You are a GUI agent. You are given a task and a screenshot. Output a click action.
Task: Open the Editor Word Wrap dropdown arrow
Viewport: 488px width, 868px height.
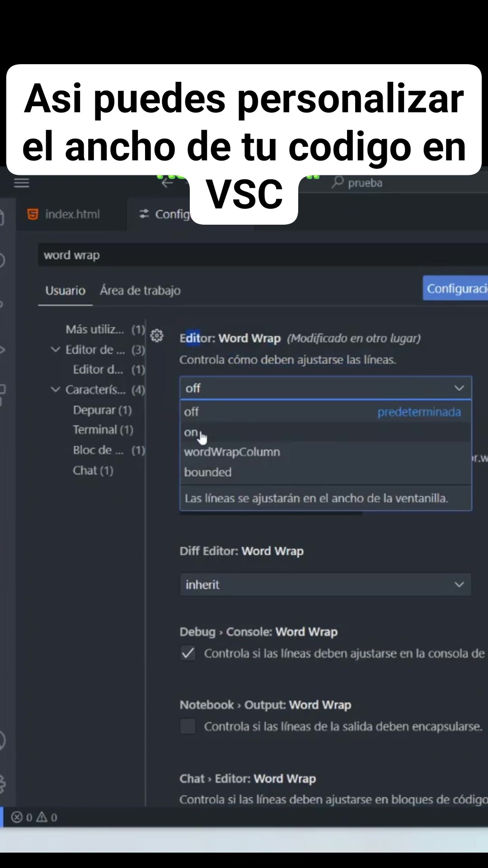tap(459, 388)
